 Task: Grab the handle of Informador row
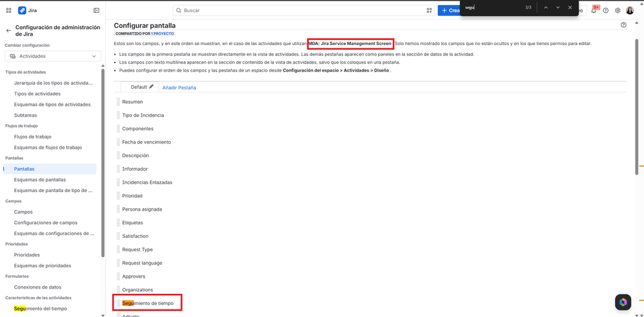118,169
